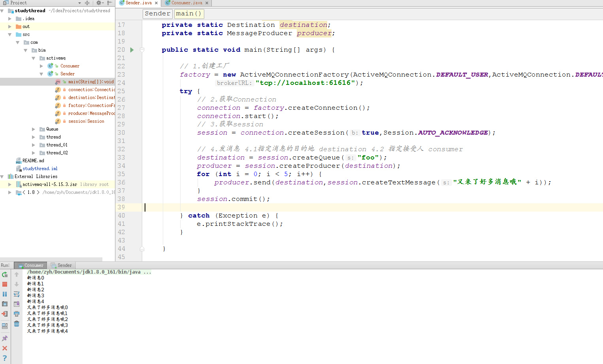Click the "tcp://localhost:61616" string literal
The width and height of the screenshot is (603, 364).
[305, 83]
